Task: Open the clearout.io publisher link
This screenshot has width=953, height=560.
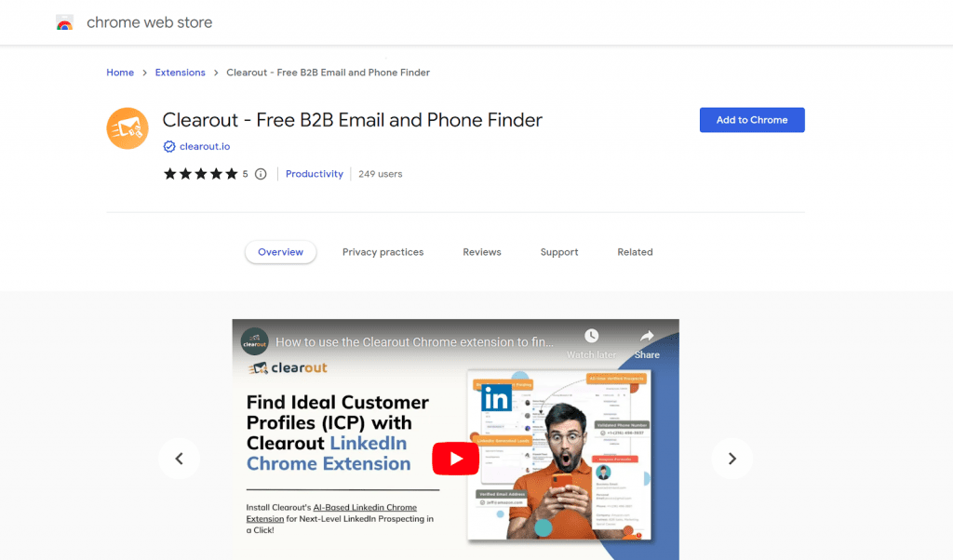Action: pyautogui.click(x=205, y=146)
